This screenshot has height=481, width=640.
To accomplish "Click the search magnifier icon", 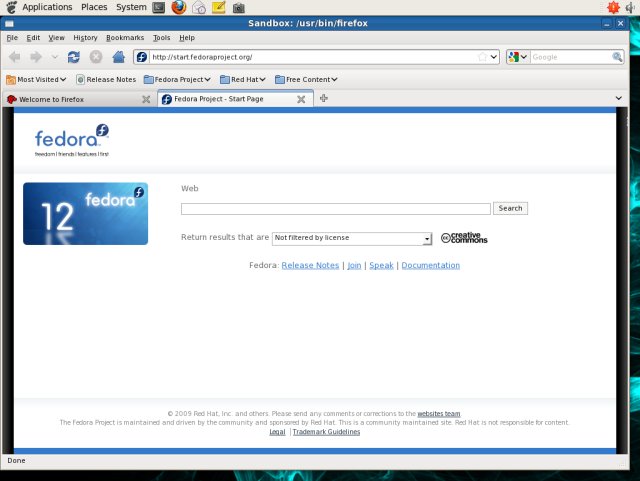I will tap(617, 57).
